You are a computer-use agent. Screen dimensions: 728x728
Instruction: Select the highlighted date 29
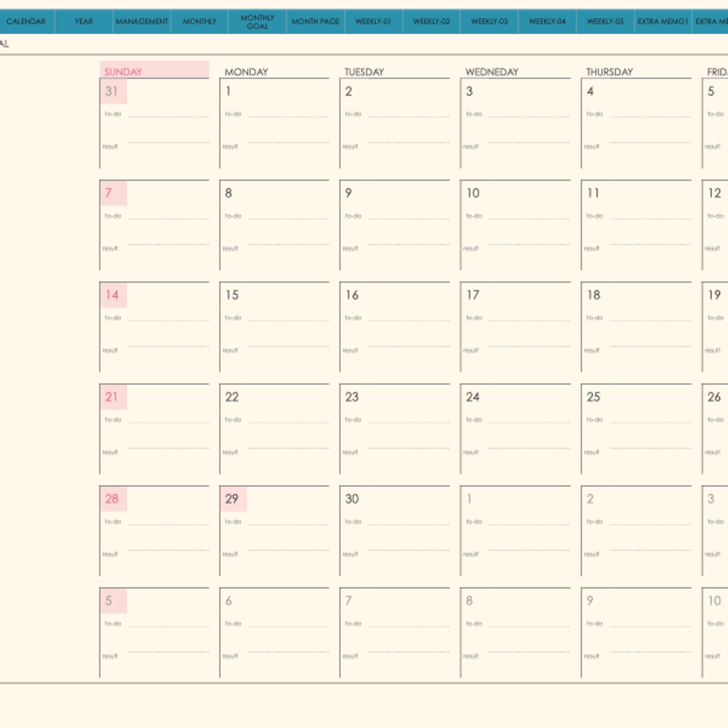pos(233,499)
